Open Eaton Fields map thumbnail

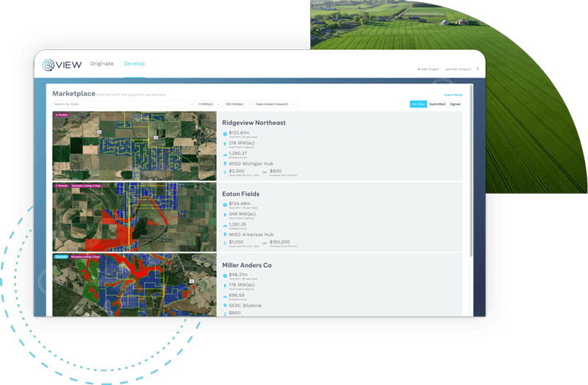pyautogui.click(x=135, y=217)
